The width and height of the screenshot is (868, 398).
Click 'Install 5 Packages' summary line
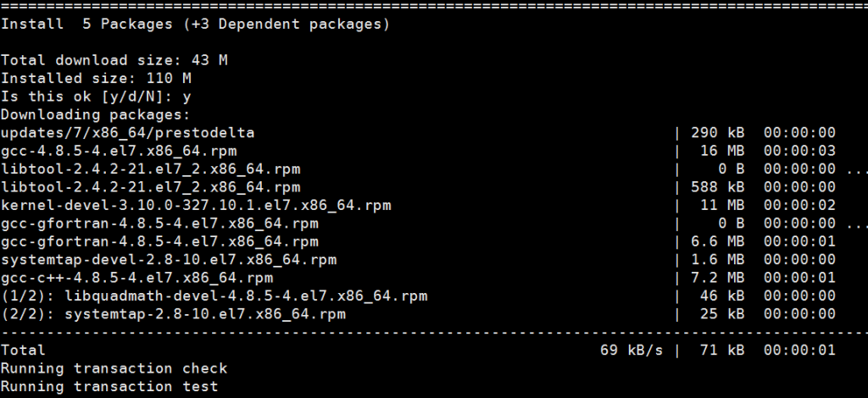[x=196, y=25]
